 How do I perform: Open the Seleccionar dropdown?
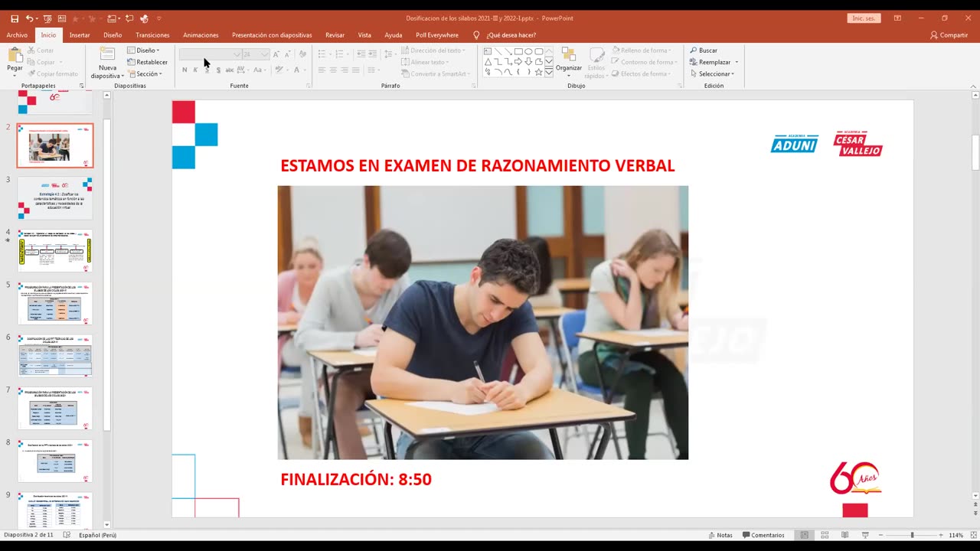tap(711, 73)
